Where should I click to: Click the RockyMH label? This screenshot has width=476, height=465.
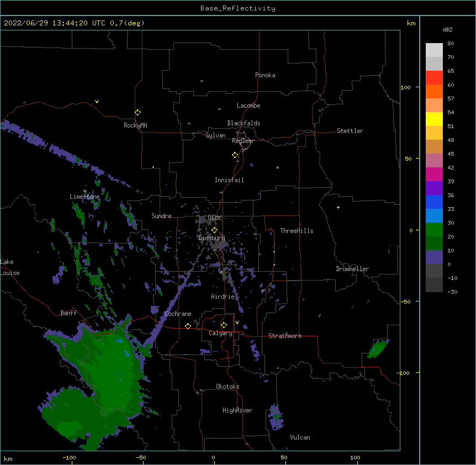point(135,125)
